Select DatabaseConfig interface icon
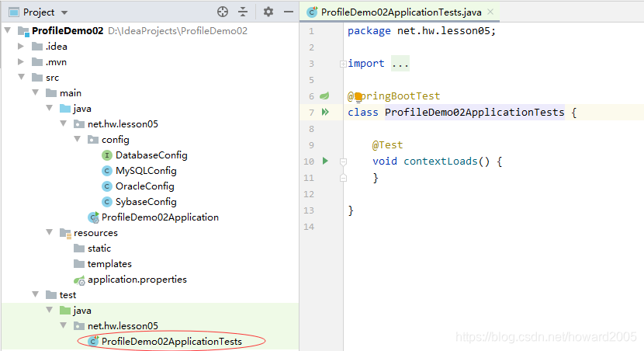Screen dimensions: 644x351 (107, 155)
